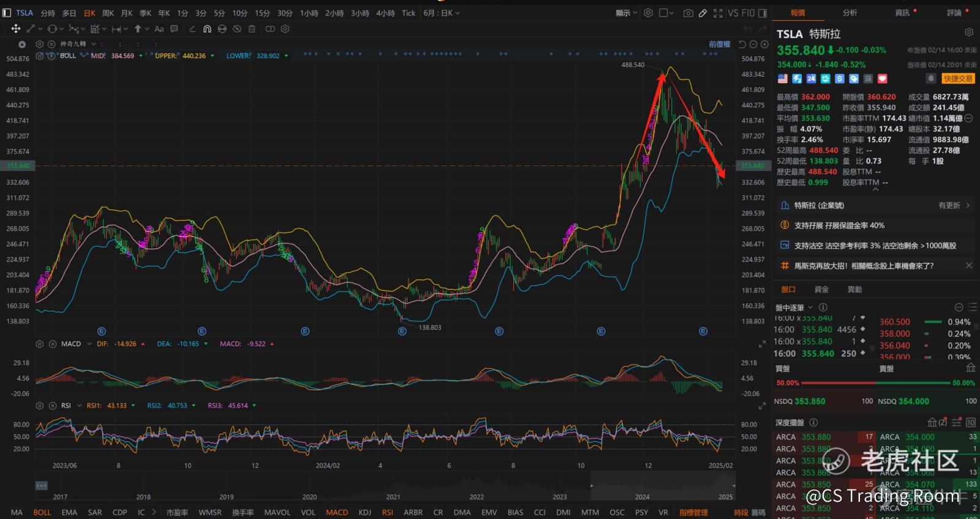The height and width of the screenshot is (519, 980).
Task: Open the 24-hour trading badge
Action: point(811,78)
